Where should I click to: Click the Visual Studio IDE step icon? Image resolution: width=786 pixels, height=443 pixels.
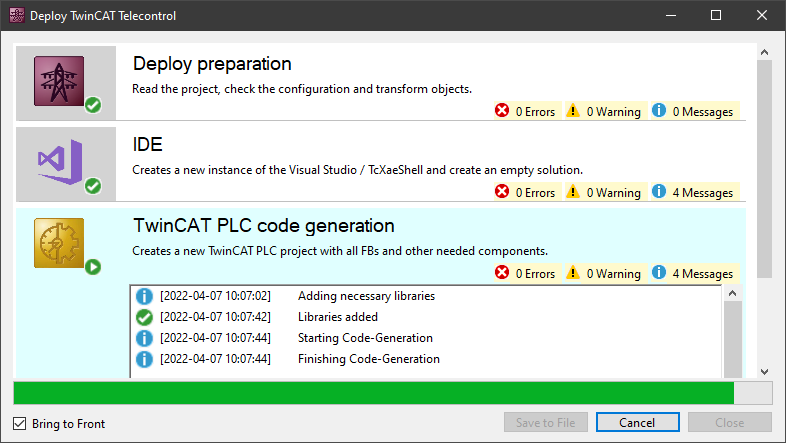[x=59, y=161]
